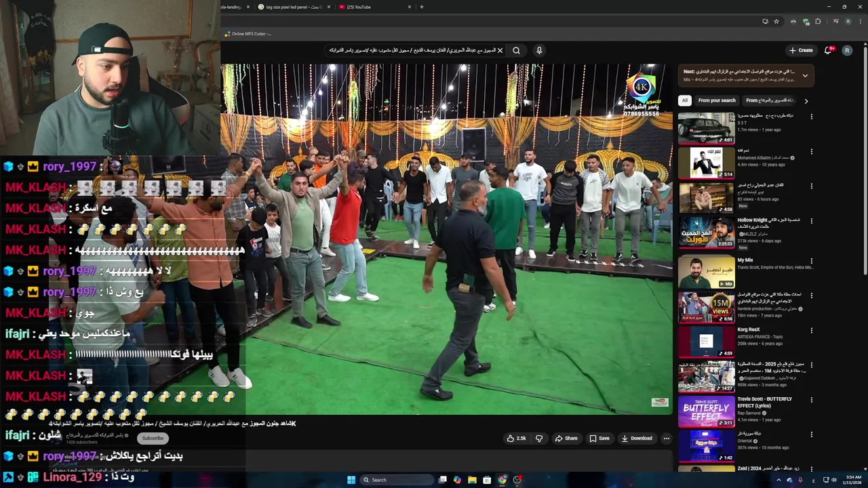Open Butterfly Effect lyrics thumbnail
This screenshot has width=868, height=488.
pyautogui.click(x=707, y=411)
